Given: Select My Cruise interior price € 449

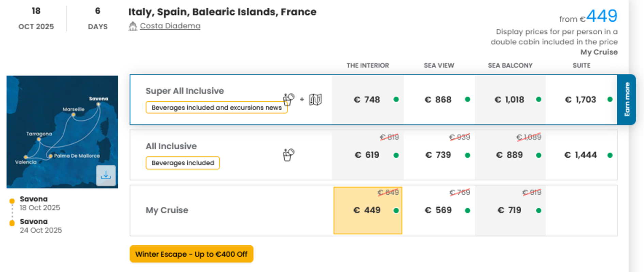Looking at the screenshot, I should click(x=368, y=210).
